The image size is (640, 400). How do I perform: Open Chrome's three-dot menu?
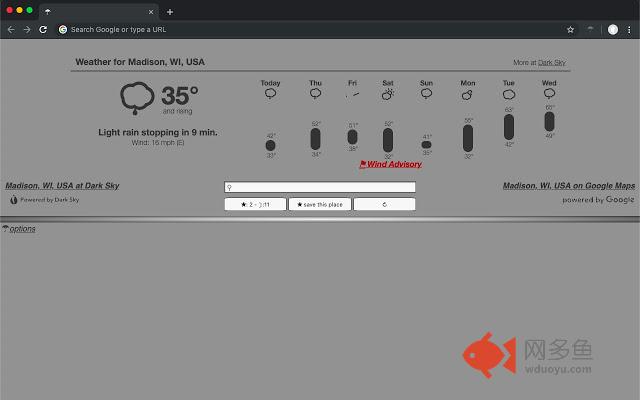coord(630,30)
